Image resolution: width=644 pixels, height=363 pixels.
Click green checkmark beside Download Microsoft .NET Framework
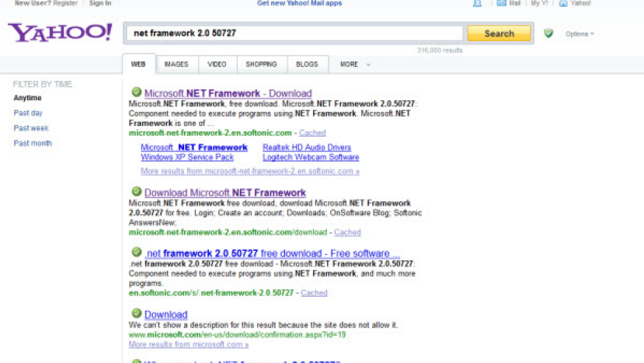[136, 192]
